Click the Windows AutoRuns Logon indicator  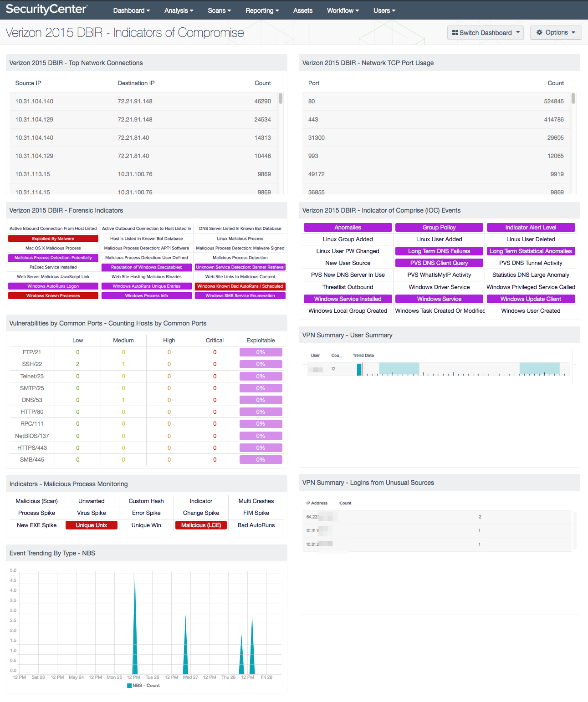(53, 286)
